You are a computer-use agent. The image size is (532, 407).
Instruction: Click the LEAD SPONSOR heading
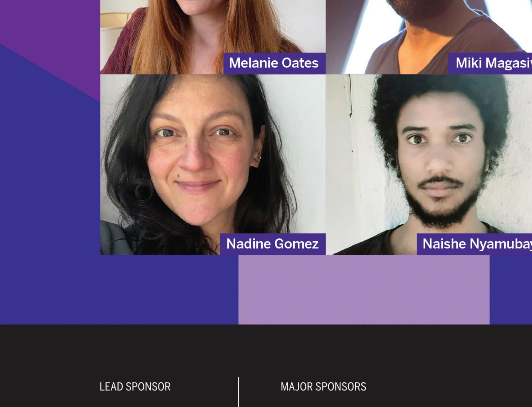tap(135, 386)
